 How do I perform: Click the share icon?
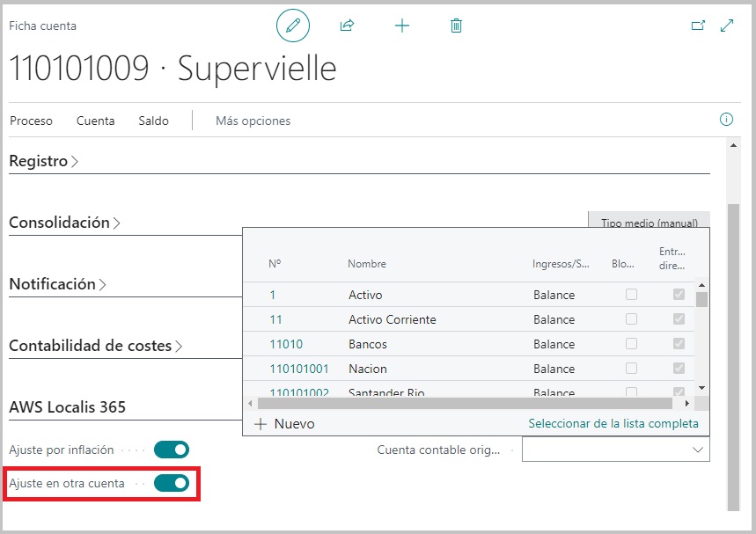point(347,25)
